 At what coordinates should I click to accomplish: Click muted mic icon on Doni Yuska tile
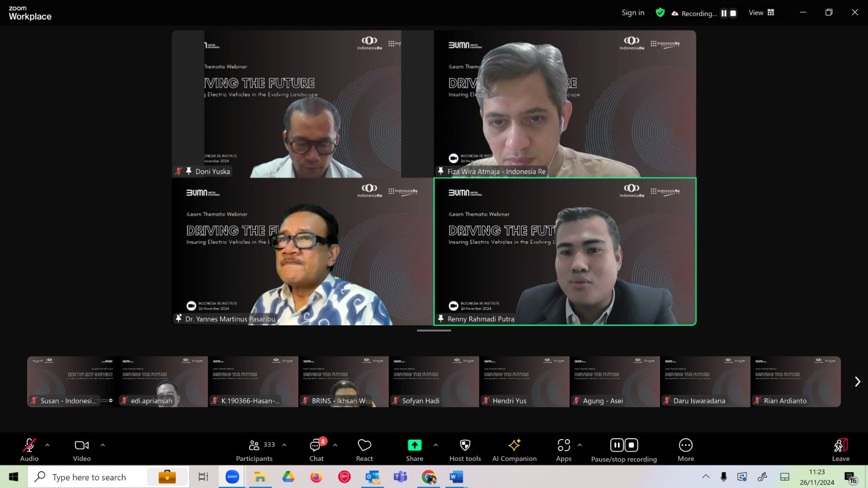coord(178,171)
